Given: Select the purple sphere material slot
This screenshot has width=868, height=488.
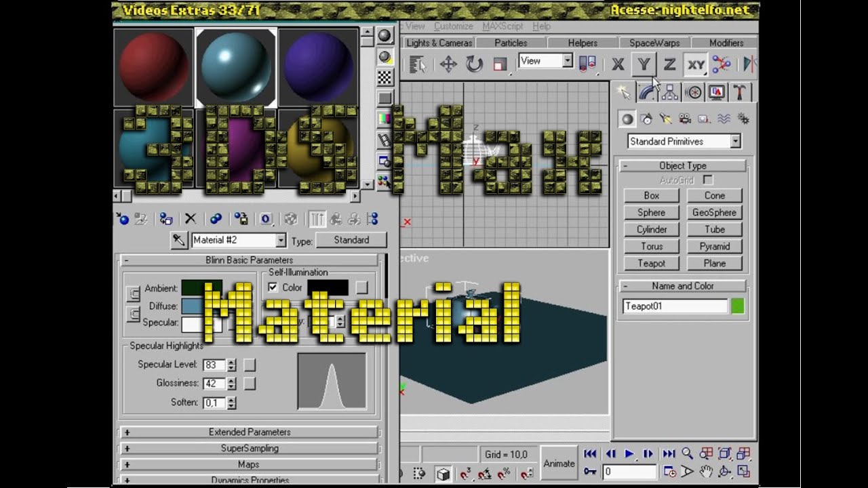Looking at the screenshot, I should click(x=318, y=67).
